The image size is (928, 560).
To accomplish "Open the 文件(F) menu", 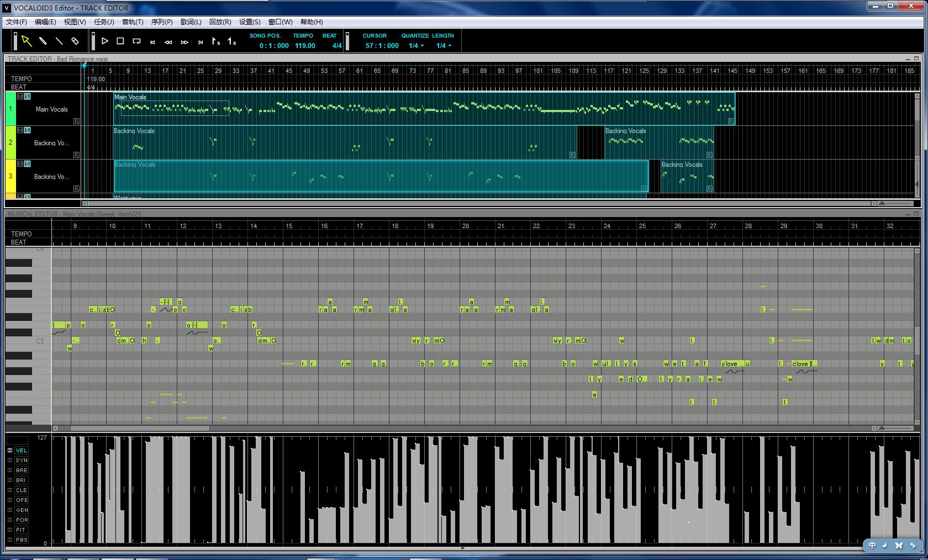I will click(17, 22).
